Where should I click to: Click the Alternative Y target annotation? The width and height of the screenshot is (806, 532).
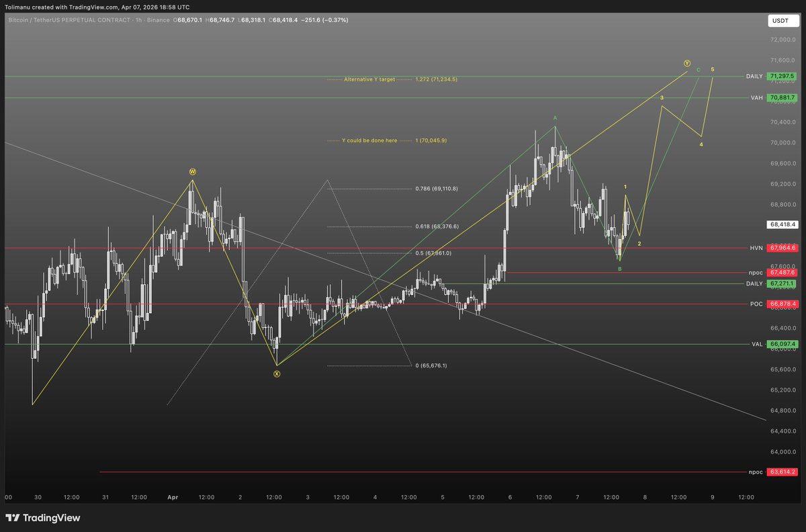click(x=369, y=79)
